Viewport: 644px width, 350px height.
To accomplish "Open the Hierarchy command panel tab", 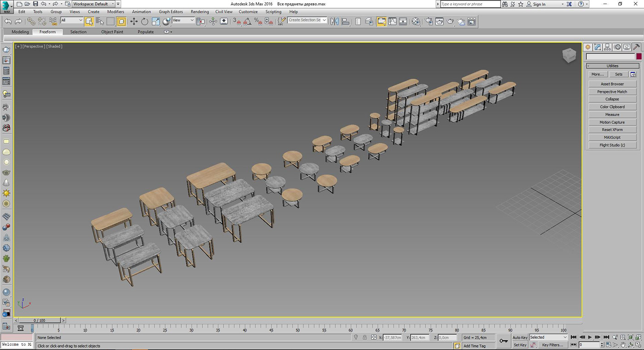I will pos(607,47).
